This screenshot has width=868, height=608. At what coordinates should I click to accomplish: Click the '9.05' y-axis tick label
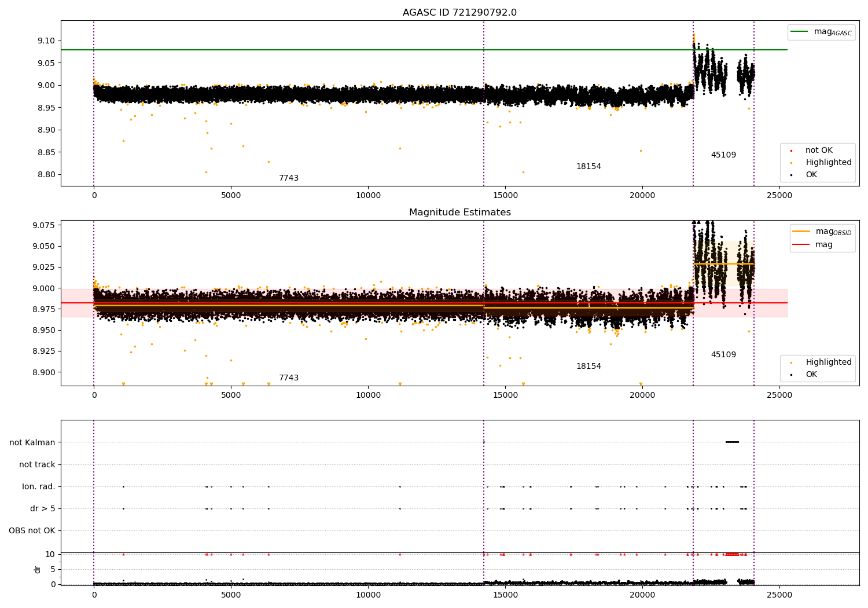pyautogui.click(x=47, y=63)
